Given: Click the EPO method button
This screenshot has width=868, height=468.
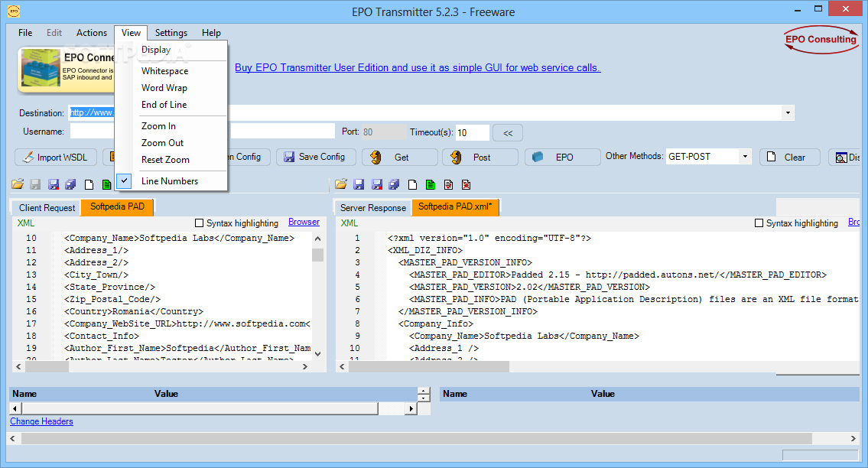Looking at the screenshot, I should click(562, 158).
